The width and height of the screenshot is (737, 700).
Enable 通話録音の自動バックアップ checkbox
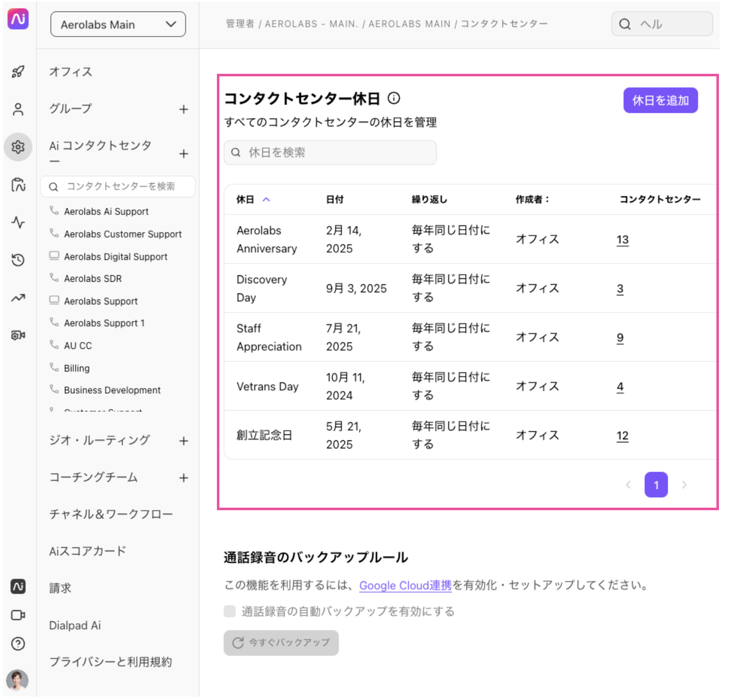(230, 611)
